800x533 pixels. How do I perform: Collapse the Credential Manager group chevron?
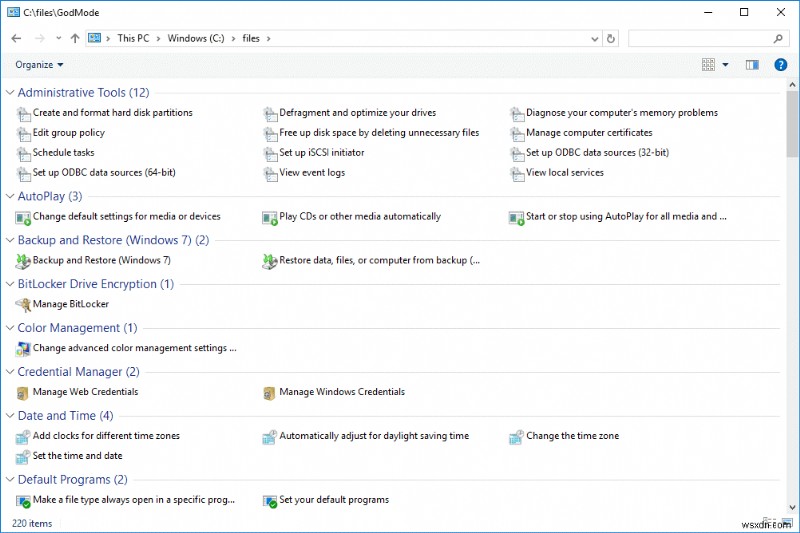click(10, 371)
